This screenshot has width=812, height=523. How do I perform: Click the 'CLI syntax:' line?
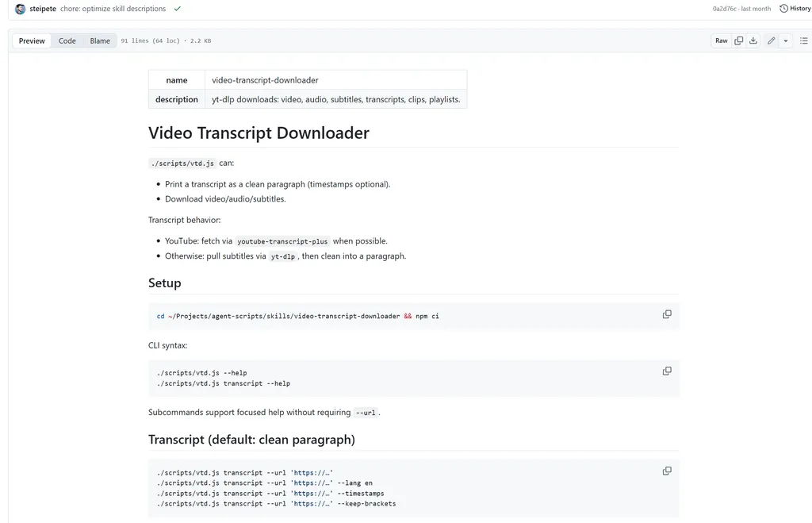coord(168,345)
